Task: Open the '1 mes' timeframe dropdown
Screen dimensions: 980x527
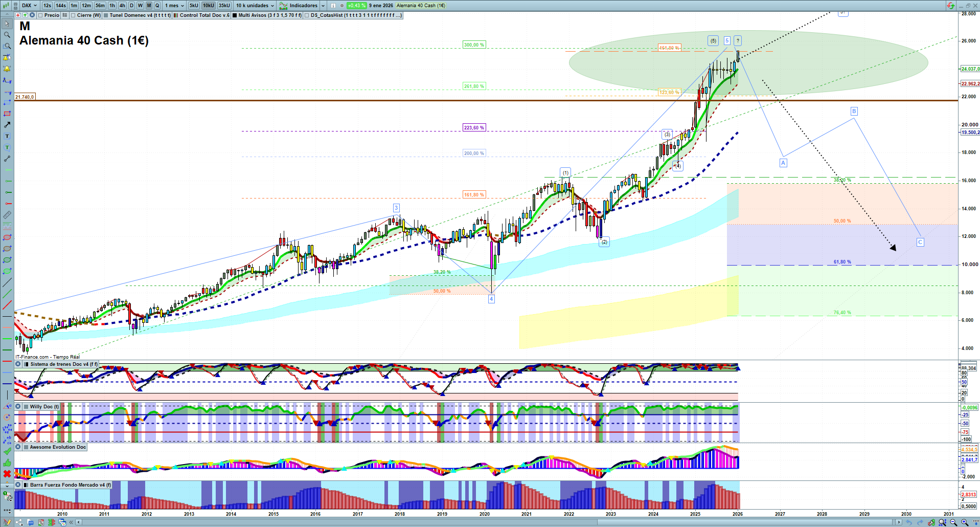Action: 174,6
